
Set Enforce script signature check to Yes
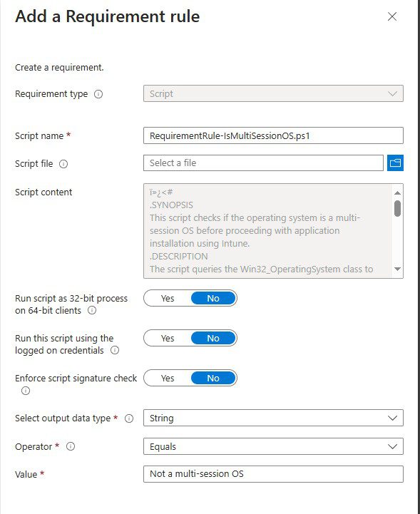pyautogui.click(x=168, y=379)
